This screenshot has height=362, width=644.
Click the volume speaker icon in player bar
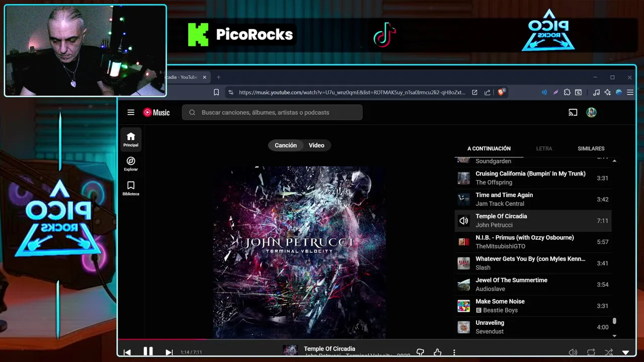(x=573, y=352)
